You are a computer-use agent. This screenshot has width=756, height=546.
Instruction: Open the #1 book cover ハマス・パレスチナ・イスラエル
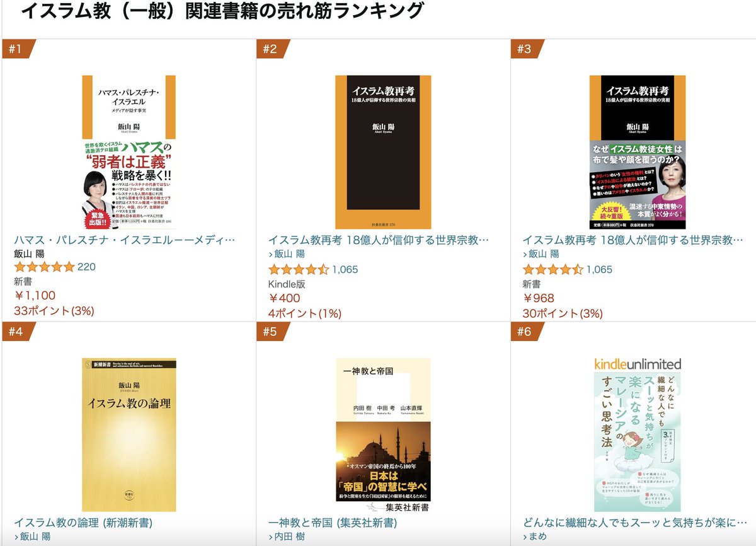coord(129,152)
